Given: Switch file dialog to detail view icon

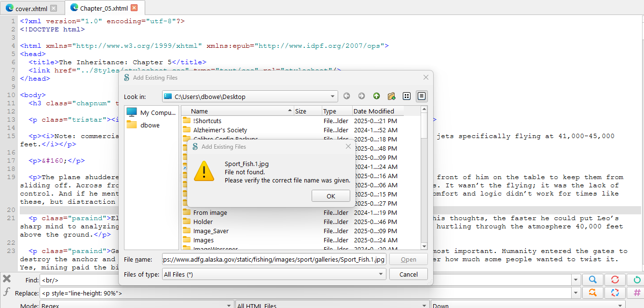Looking at the screenshot, I should click(422, 96).
